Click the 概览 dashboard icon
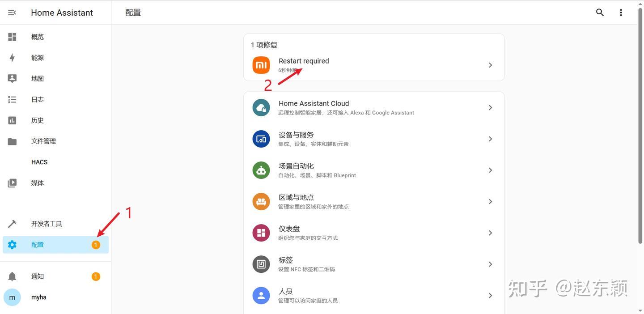644x314 pixels. point(12,37)
